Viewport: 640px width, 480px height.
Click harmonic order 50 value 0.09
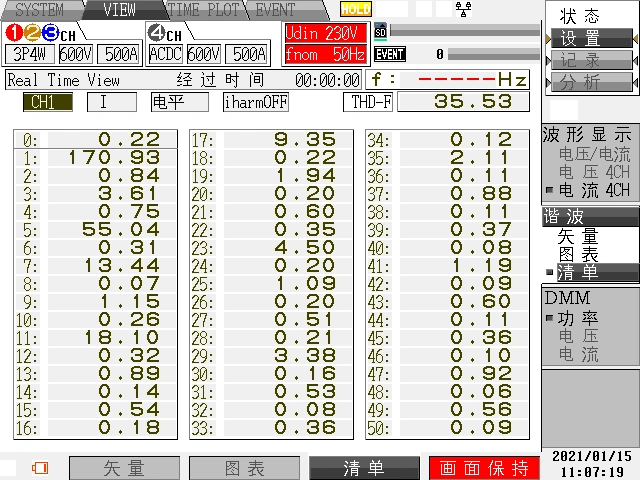point(480,427)
